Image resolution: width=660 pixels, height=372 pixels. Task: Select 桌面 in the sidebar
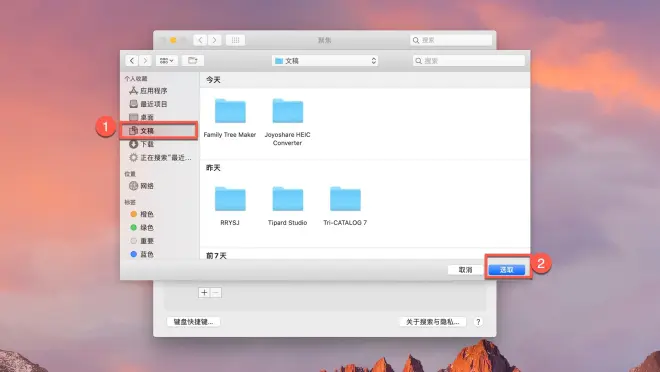[x=146, y=117]
